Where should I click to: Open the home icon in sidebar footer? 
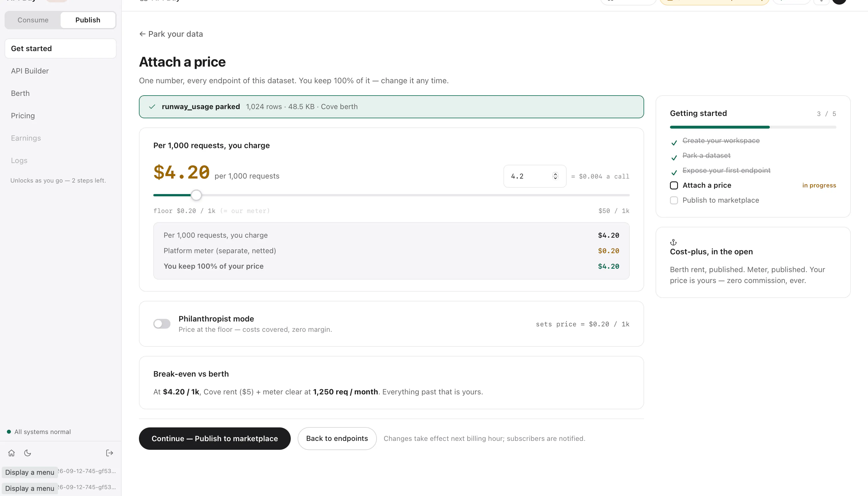pyautogui.click(x=11, y=453)
